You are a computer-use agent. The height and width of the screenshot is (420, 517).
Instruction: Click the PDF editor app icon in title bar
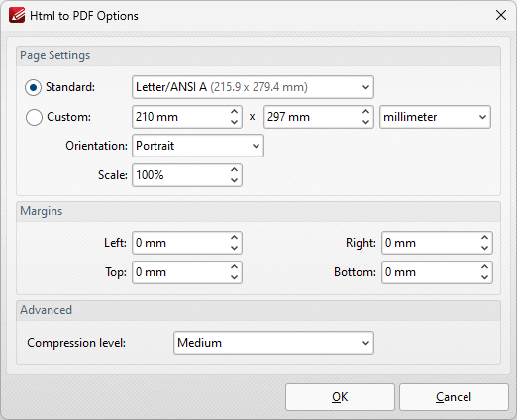tap(17, 15)
